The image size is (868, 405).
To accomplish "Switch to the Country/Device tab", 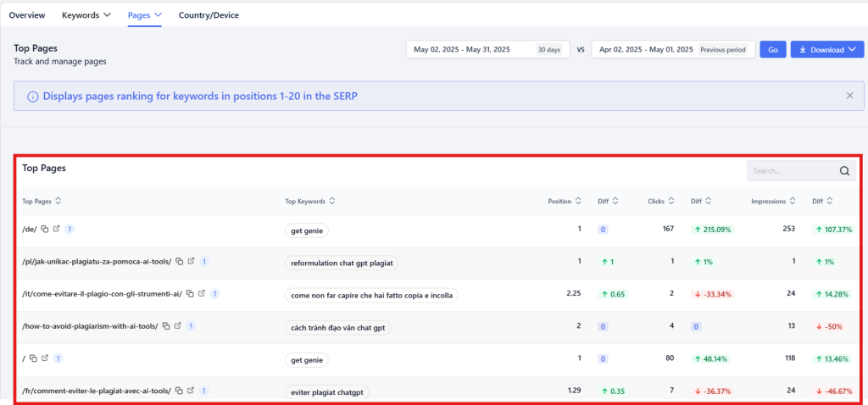I will (x=209, y=15).
